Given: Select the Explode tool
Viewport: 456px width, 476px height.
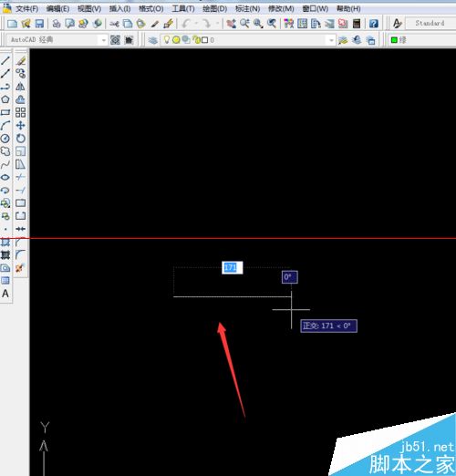Looking at the screenshot, I should click(x=21, y=268).
